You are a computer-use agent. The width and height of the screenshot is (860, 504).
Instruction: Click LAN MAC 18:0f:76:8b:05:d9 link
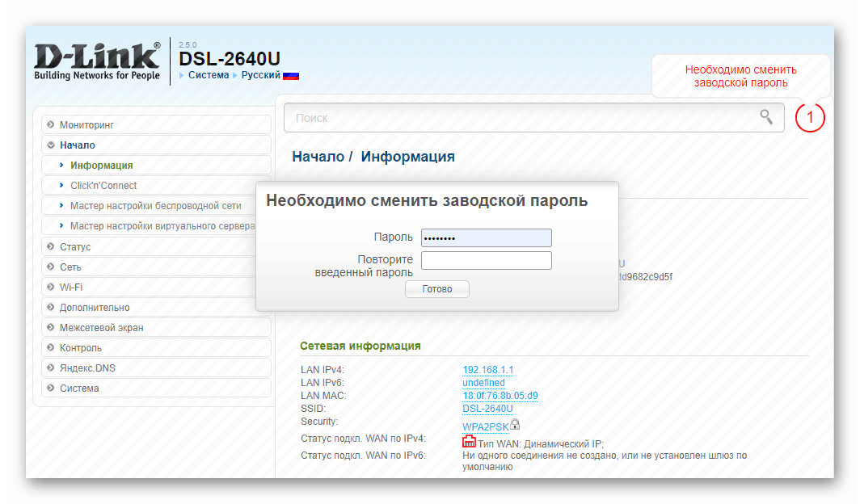500,396
